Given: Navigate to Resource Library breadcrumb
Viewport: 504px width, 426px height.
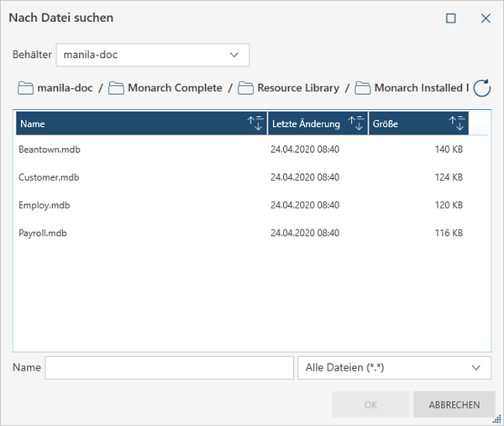Looking at the screenshot, I should tap(298, 87).
